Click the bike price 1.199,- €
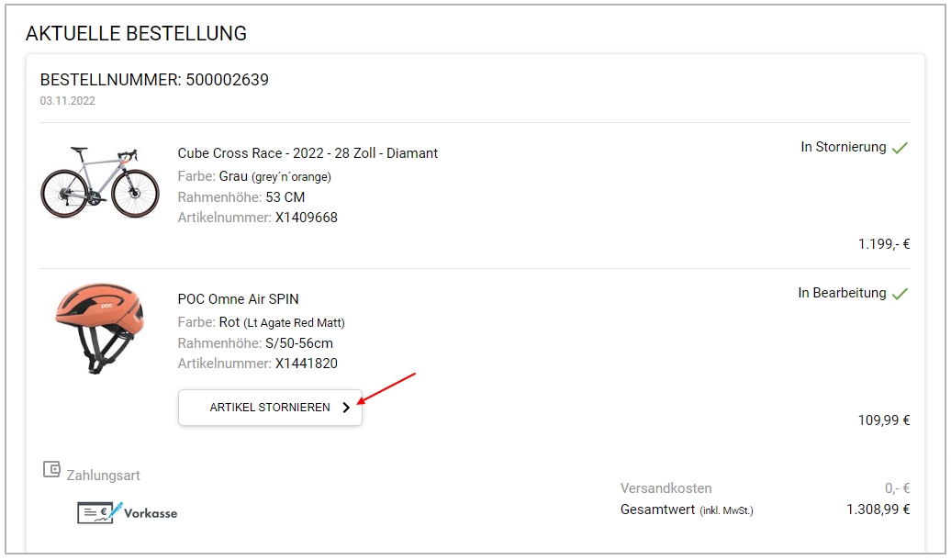The width and height of the screenshot is (951, 560). [884, 244]
